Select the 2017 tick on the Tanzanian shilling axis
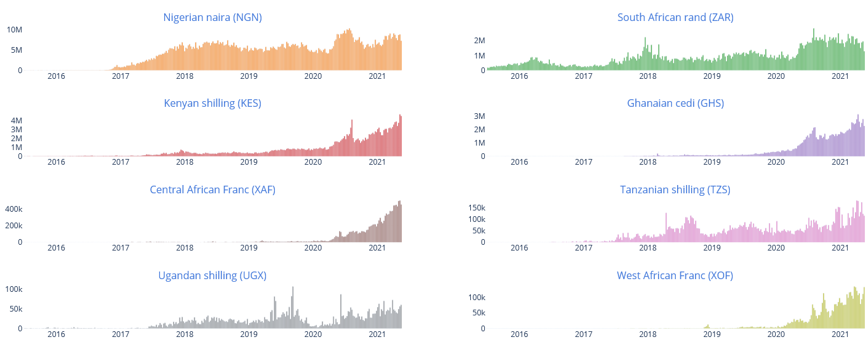The image size is (868, 344). coord(584,248)
